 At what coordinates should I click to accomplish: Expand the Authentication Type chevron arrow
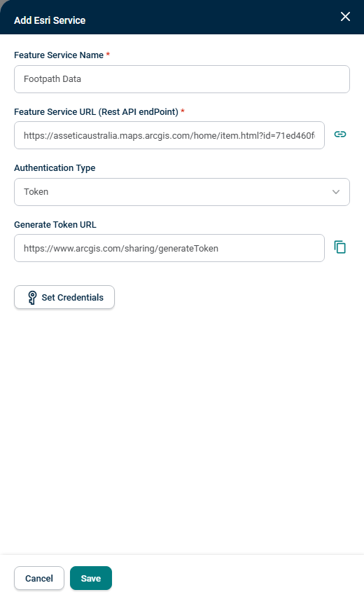[x=336, y=192]
